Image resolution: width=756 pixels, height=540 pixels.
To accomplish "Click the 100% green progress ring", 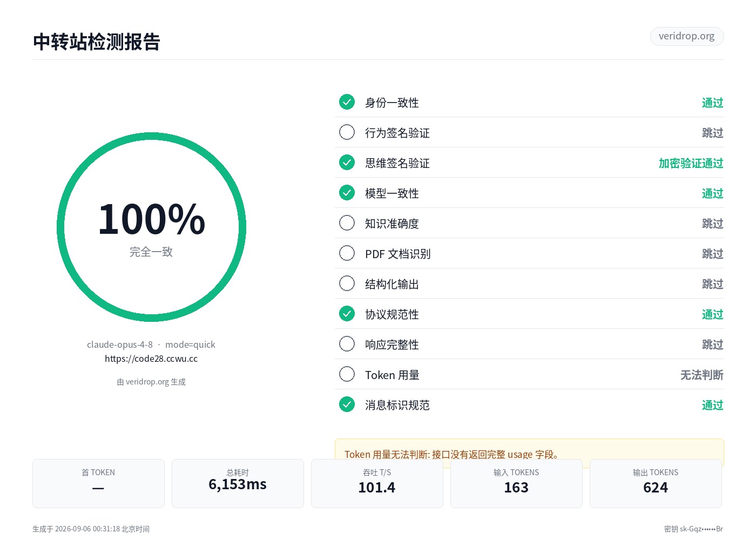I will (x=151, y=227).
